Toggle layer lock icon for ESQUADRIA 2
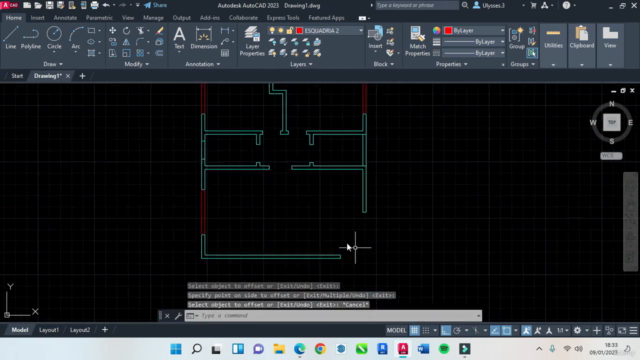640x360 pixels. click(x=290, y=31)
